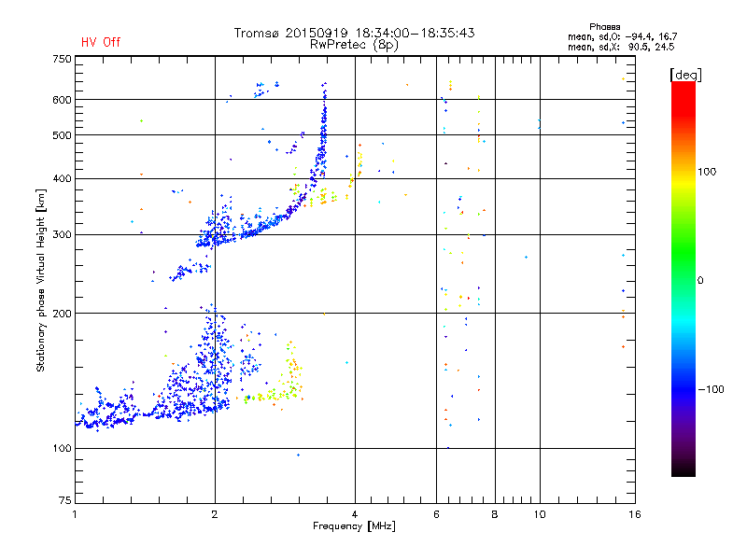Click the y-axis tick '600'
This screenshot has width=747, height=560.
[x=62, y=100]
